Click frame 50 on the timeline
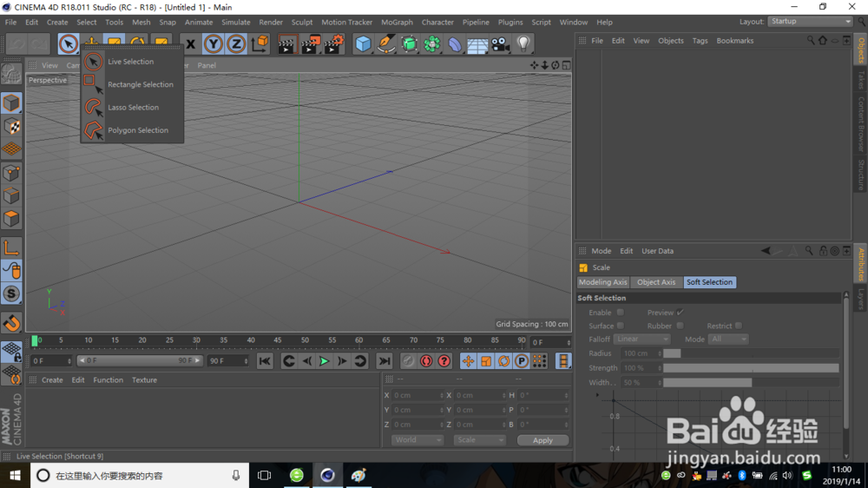868x488 pixels. 305,342
